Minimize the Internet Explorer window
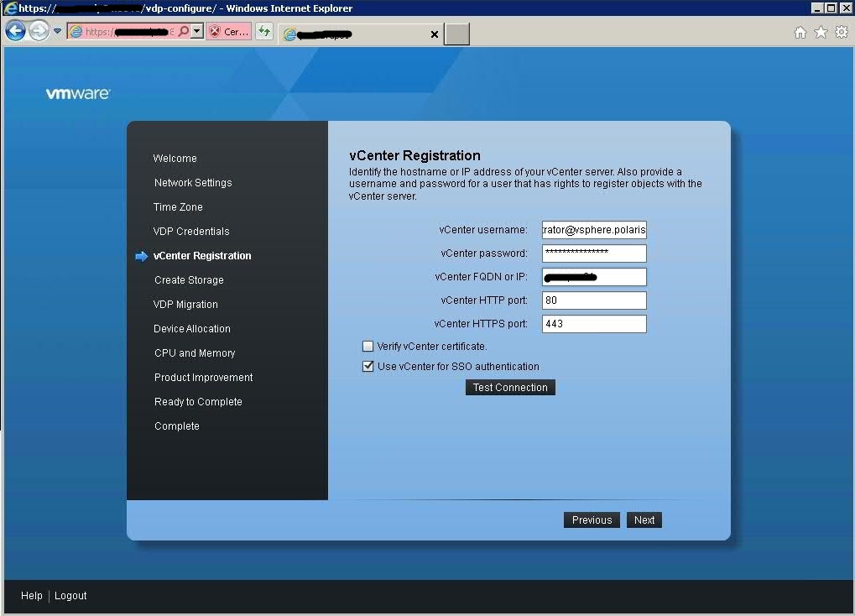Screen dimensions: 855x616 coord(816,8)
